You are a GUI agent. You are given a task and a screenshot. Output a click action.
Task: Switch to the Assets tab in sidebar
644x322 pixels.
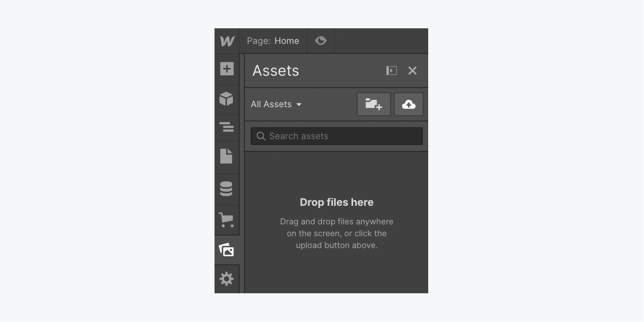(x=227, y=250)
